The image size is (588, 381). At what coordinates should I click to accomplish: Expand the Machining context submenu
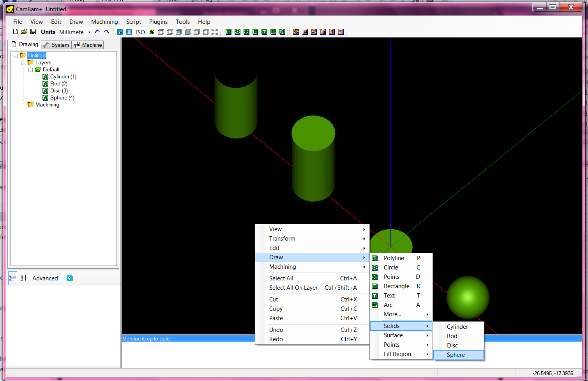(312, 267)
